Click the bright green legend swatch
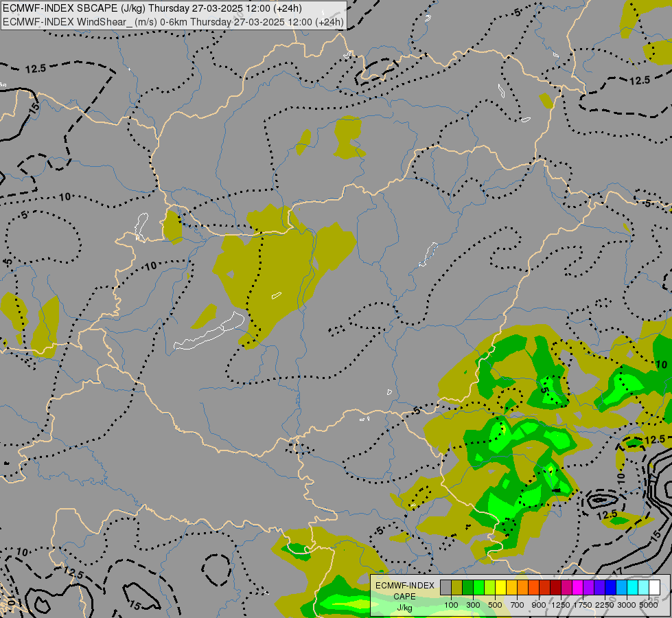This screenshot has width=672, height=618. click(478, 587)
